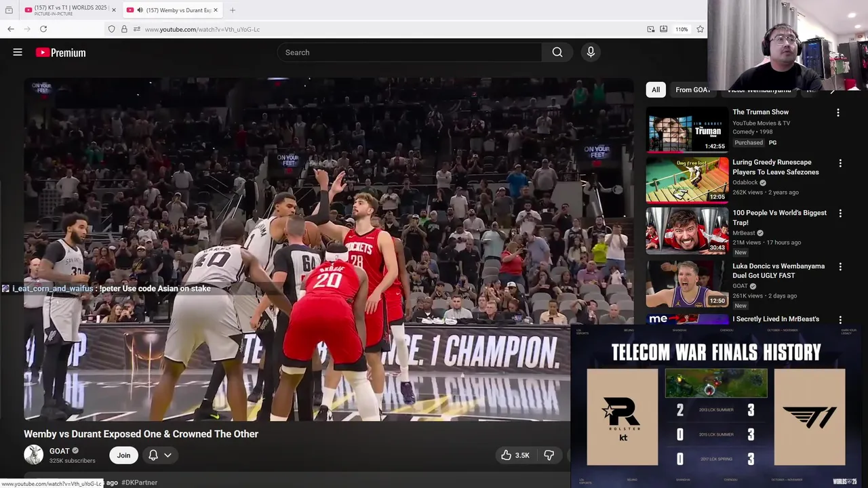Open Luring Greedy Runescape Players thumbnail
Screen dimensions: 868x488
tap(687, 180)
